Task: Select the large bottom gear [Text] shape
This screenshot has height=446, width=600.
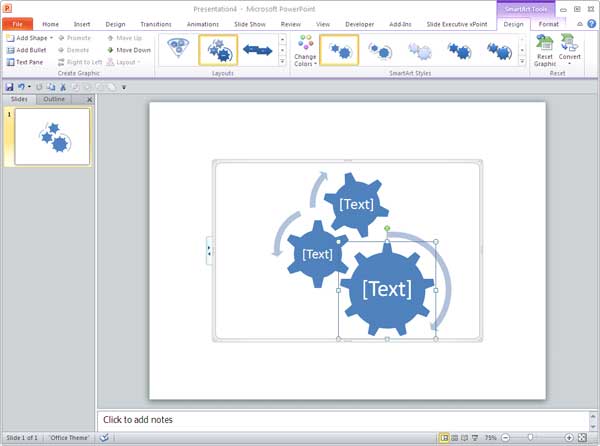Action: pos(387,289)
